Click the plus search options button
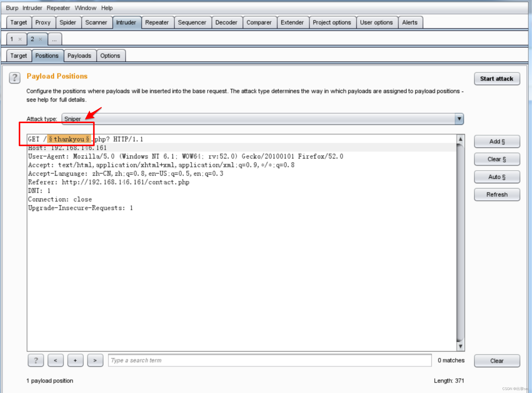Screen dimensions: 532x393 75,360
